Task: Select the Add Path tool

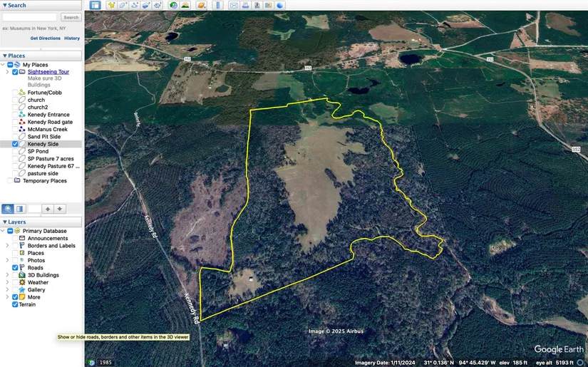Action: point(134,5)
